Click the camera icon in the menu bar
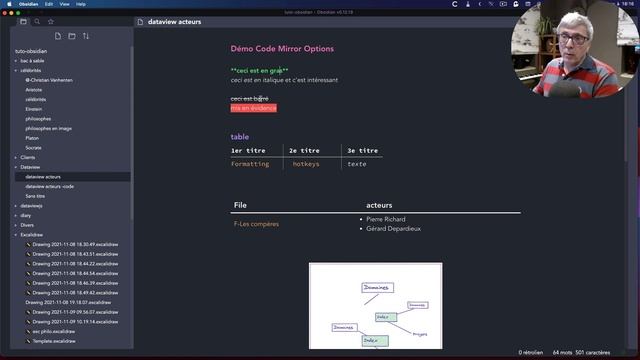This screenshot has height=360, width=640. (503, 4)
